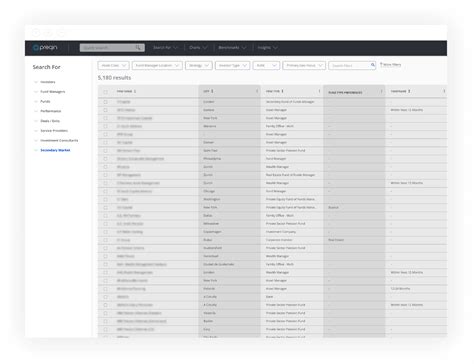Open the Firm Type column options menu
The width and height of the screenshot is (474, 364).
click(x=319, y=91)
